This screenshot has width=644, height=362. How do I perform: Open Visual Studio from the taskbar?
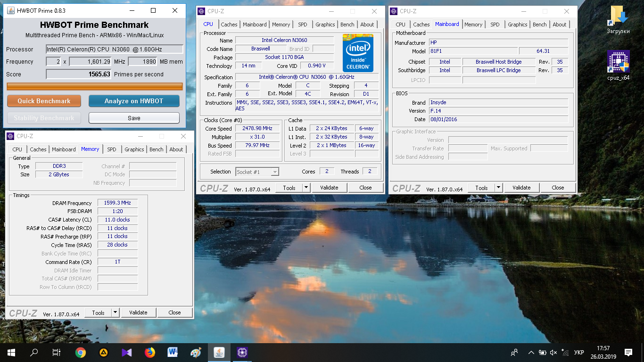[126, 352]
